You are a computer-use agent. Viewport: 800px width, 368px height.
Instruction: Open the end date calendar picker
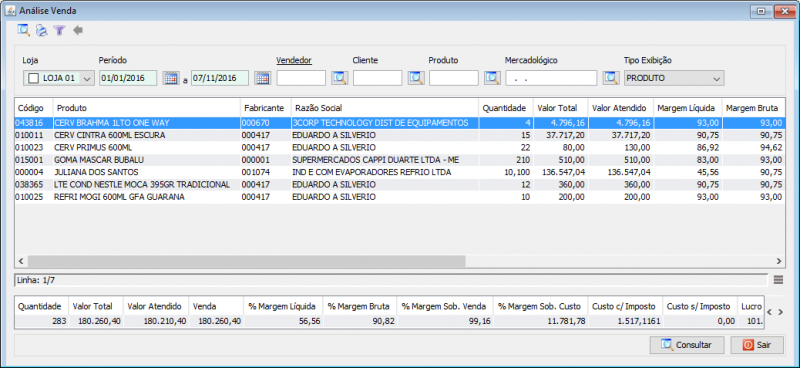click(x=262, y=78)
